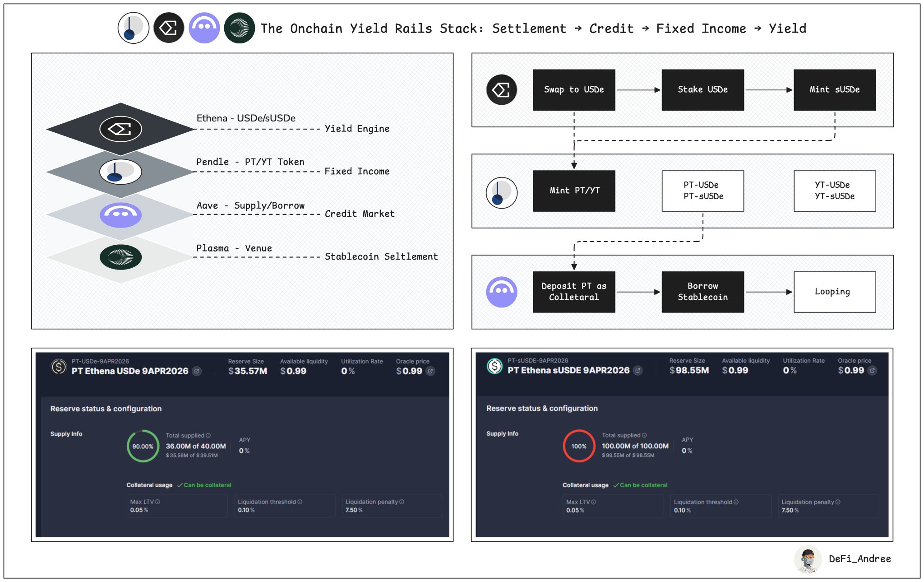Click the 100% red supply progress ring
Viewport: 924px width, 582px height.
pos(579,446)
